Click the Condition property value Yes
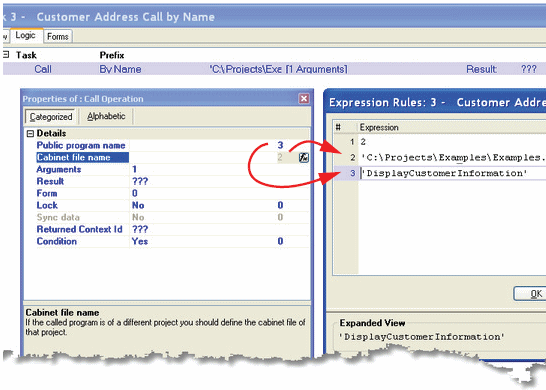 point(140,241)
